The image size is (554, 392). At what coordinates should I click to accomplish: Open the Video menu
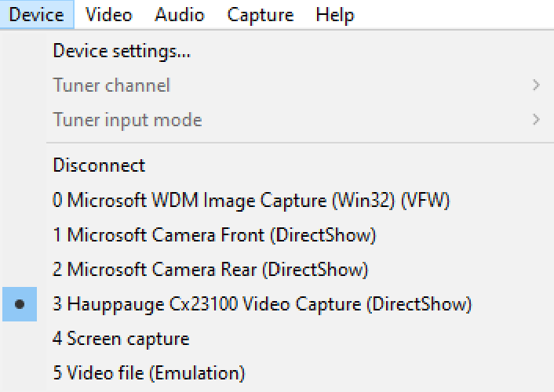[x=109, y=14]
